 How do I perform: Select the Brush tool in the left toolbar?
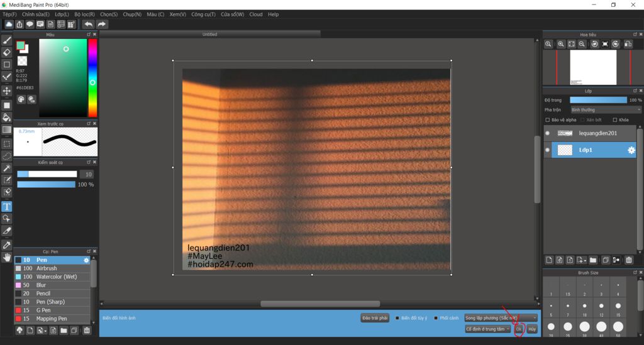coord(7,41)
